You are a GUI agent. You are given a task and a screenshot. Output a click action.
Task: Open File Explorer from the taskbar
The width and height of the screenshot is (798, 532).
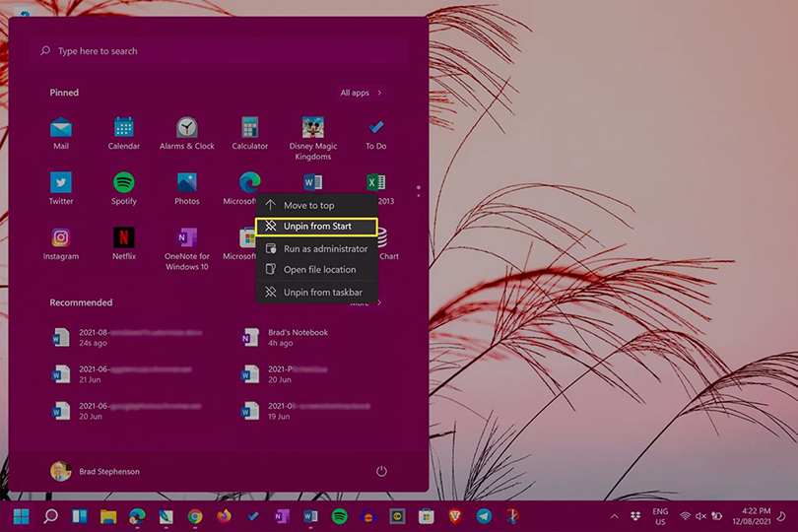[x=108, y=516]
